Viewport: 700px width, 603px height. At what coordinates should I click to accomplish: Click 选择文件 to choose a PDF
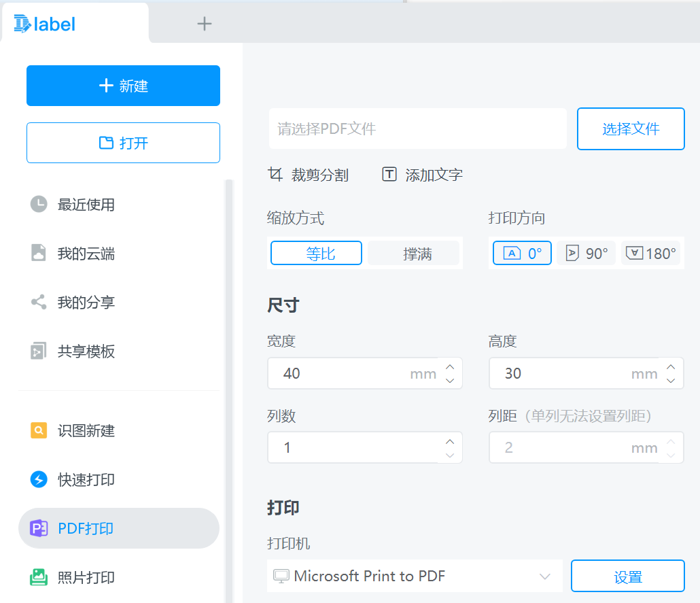coord(630,128)
